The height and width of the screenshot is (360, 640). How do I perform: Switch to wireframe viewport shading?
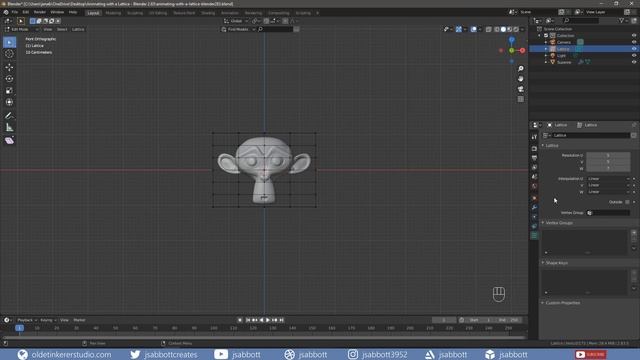497,29
